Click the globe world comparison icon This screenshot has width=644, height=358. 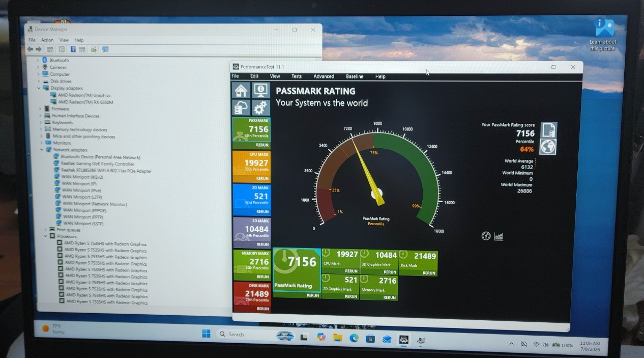tap(548, 147)
